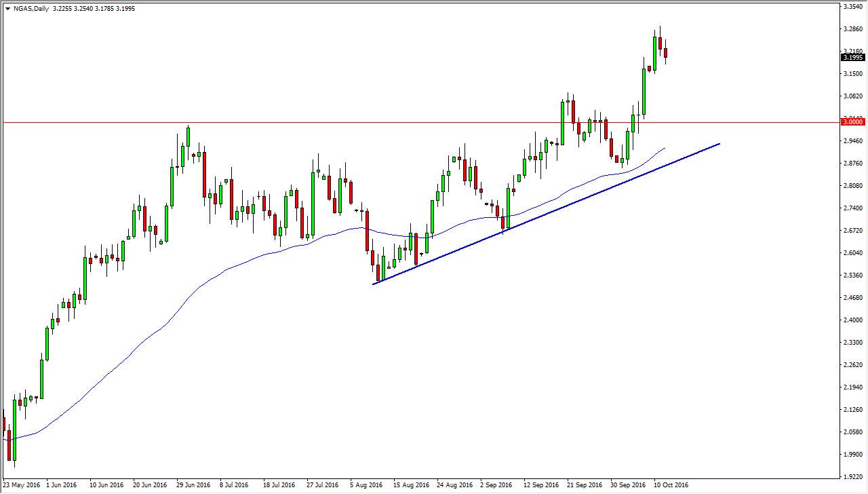868x494 pixels.
Task: Click the 27 Jul 2016 date label
Action: 322,486
